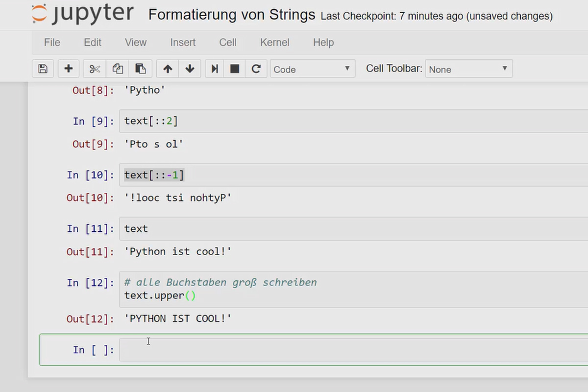Open the View menu
This screenshot has width=588, height=392.
(x=136, y=43)
